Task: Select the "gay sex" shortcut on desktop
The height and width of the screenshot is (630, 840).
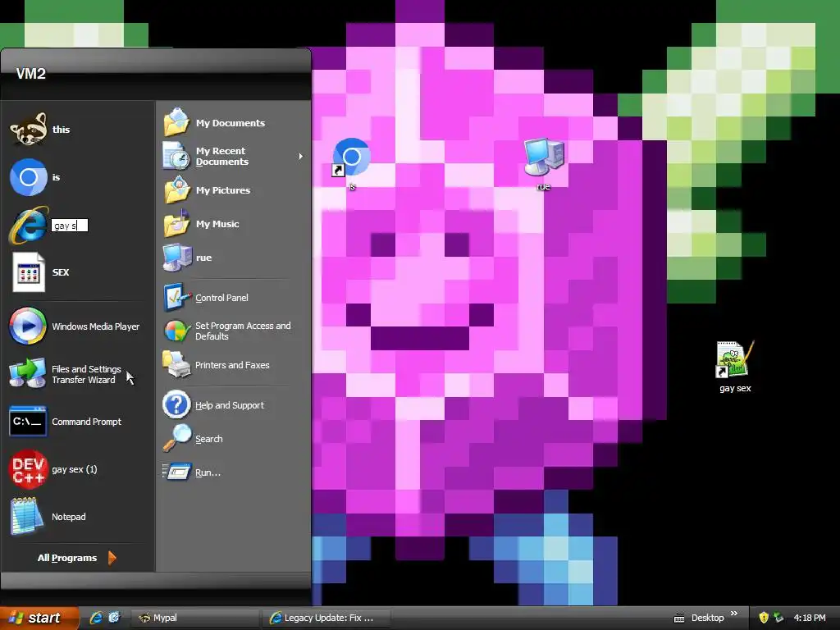Action: [x=735, y=367]
